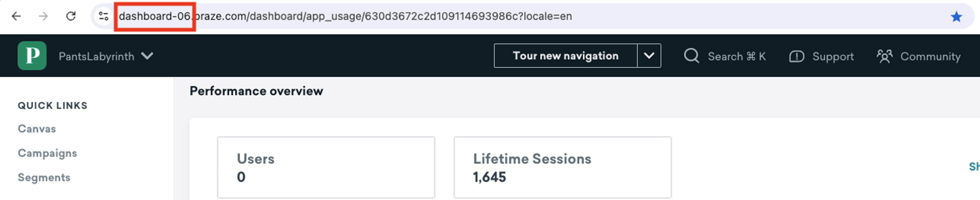Click the browser back arrow
980x200 pixels.
point(16,16)
